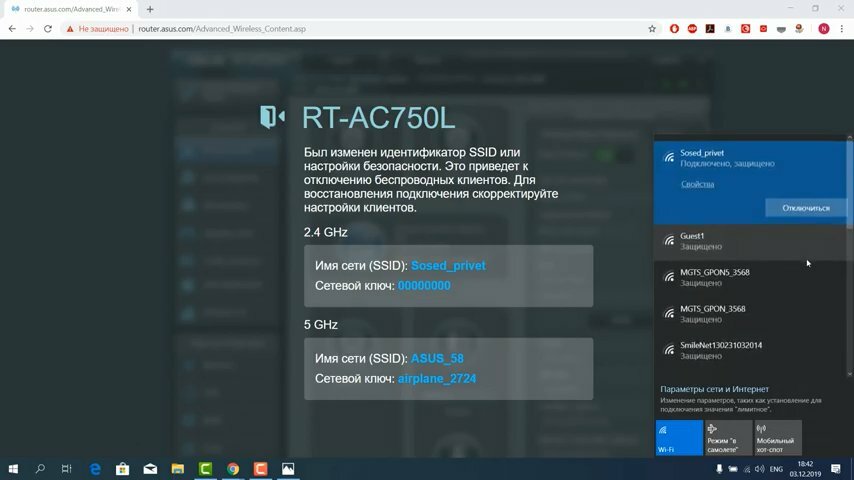Open the Windows Start menu
Screen dimensions: 854x480
(x=13, y=469)
